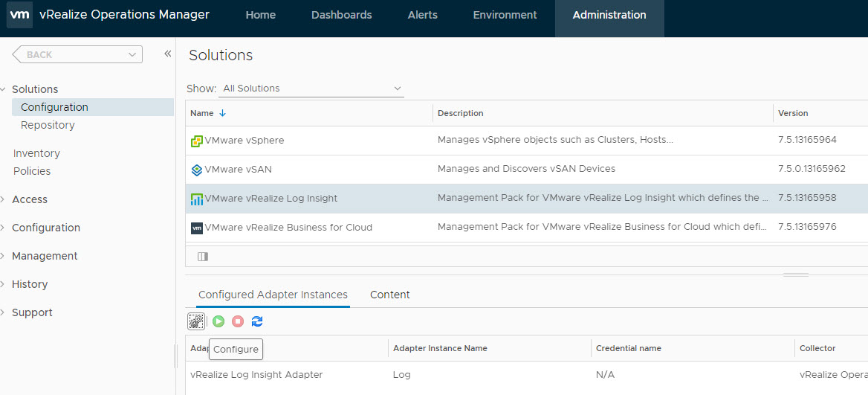The height and width of the screenshot is (395, 868).
Task: Stop collecting with the red stop icon
Action: coord(238,321)
